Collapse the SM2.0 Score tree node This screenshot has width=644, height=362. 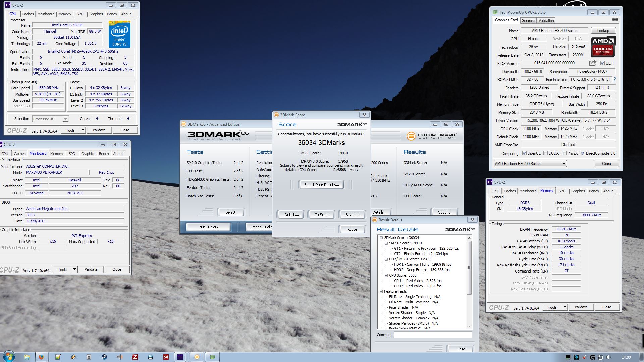coord(386,243)
